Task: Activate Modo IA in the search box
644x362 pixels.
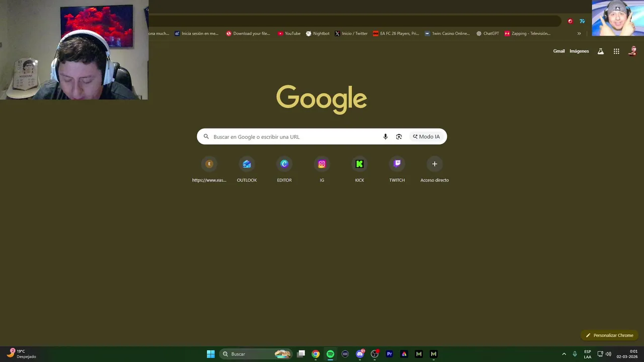Action: [426, 137]
